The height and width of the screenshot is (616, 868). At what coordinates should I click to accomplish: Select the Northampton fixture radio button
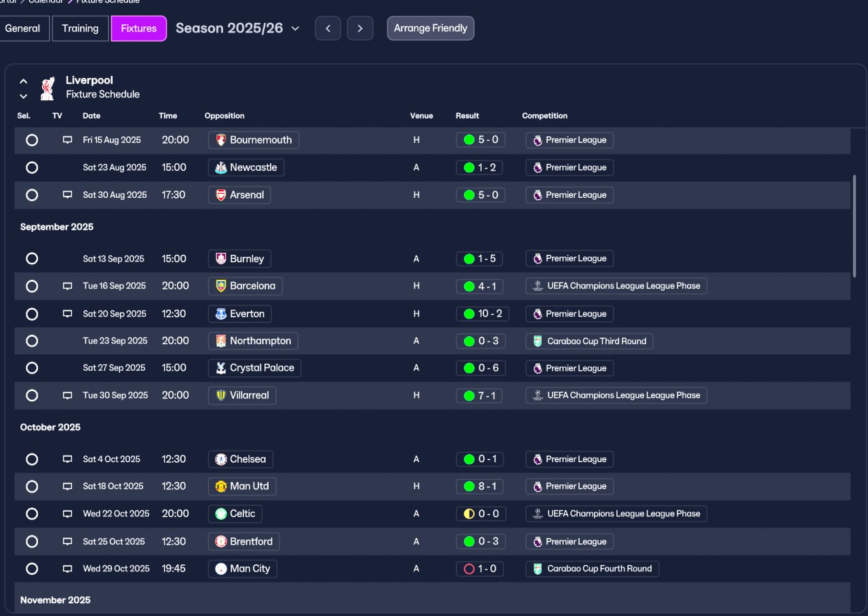32,341
